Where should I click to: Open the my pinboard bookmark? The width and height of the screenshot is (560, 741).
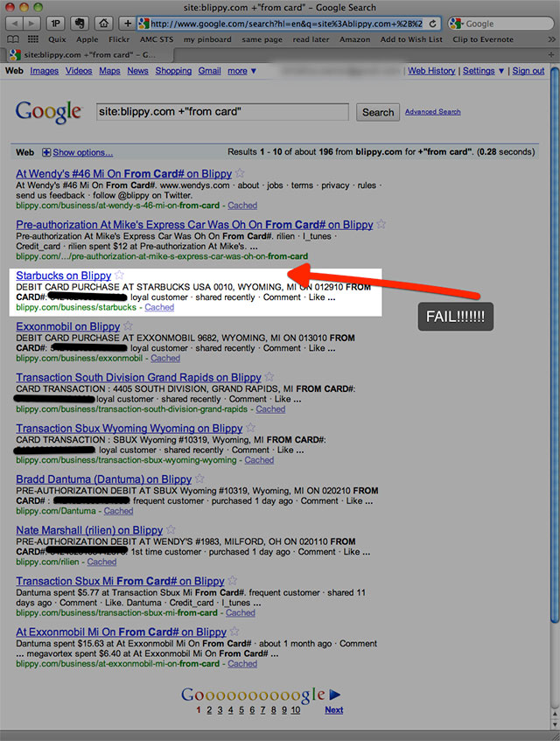click(207, 39)
